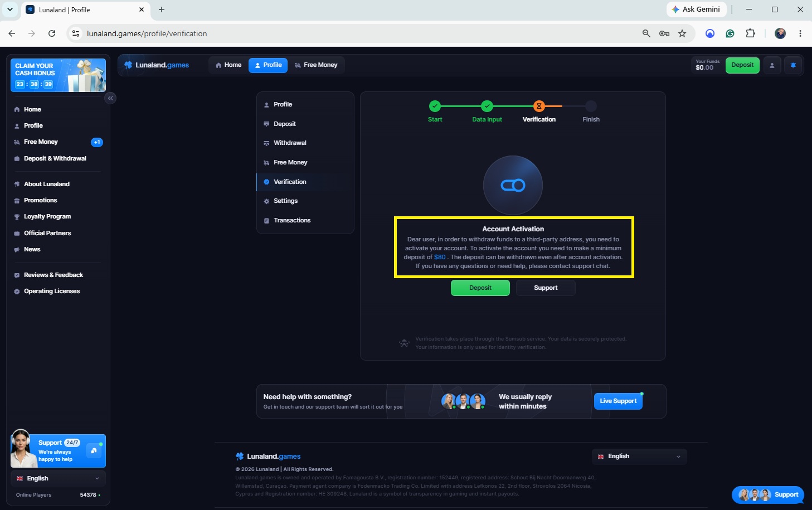Click the Grammarly extension icon
This screenshot has width=812, height=510.
coord(730,33)
